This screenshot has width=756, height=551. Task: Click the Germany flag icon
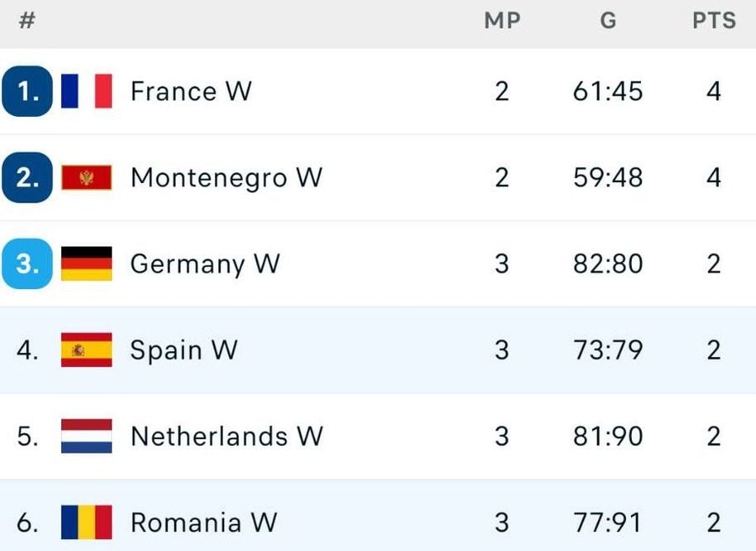point(87,264)
